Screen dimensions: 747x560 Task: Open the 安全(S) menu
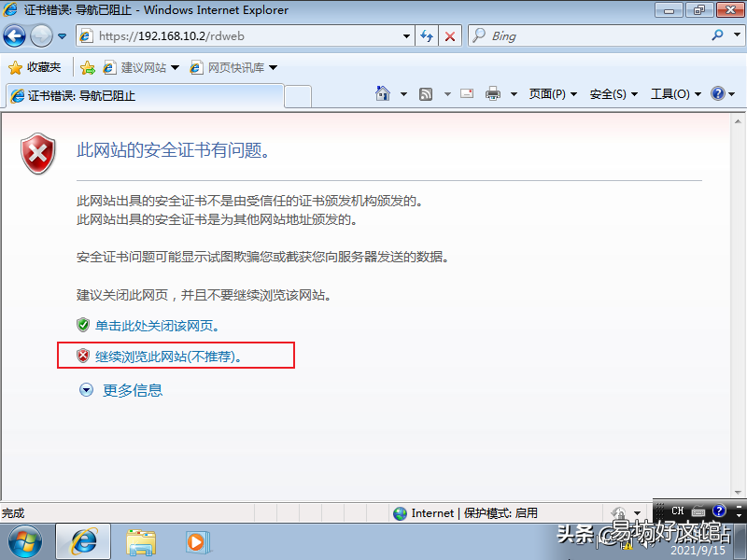point(613,94)
